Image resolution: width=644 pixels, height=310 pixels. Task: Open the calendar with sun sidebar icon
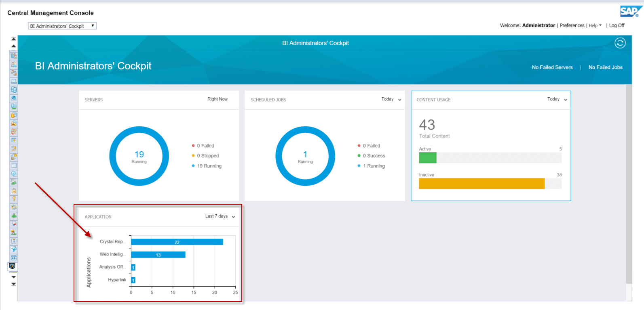click(14, 140)
